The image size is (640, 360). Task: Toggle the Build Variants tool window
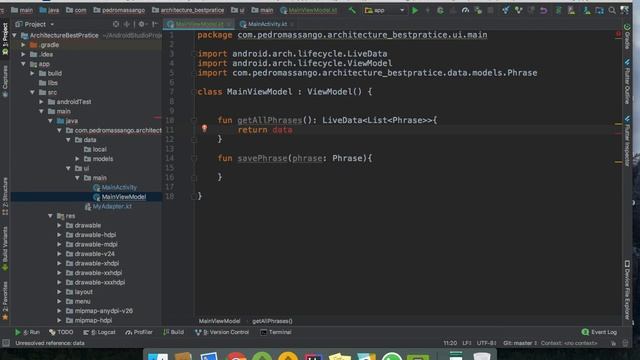pyautogui.click(x=5, y=249)
